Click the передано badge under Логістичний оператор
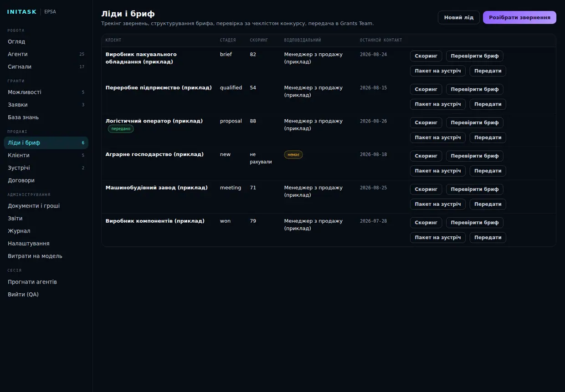 pyautogui.click(x=121, y=129)
